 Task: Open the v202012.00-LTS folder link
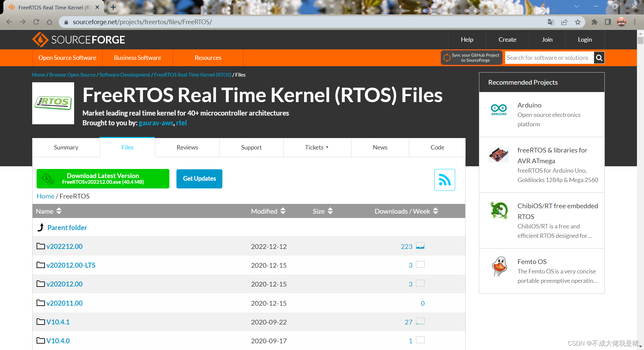[71, 265]
